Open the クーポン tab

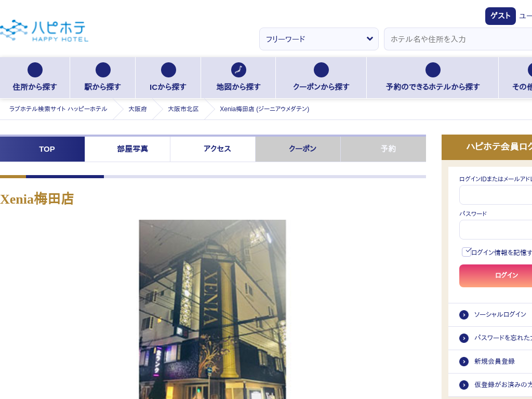[x=298, y=149]
